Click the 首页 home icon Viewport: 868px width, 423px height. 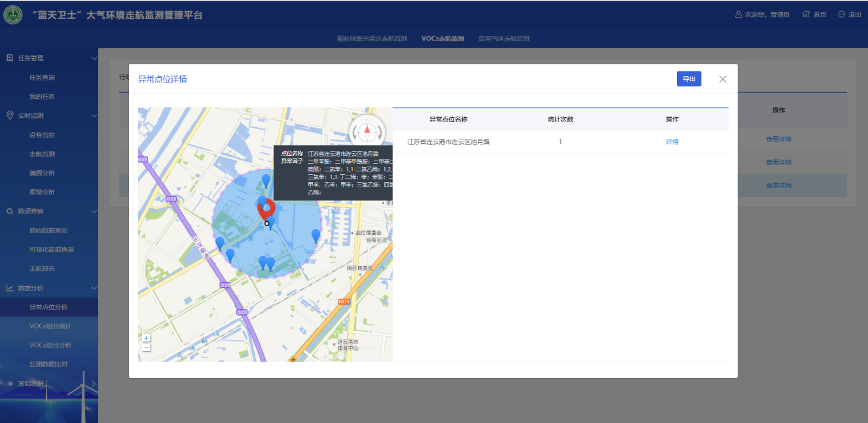[x=806, y=14]
